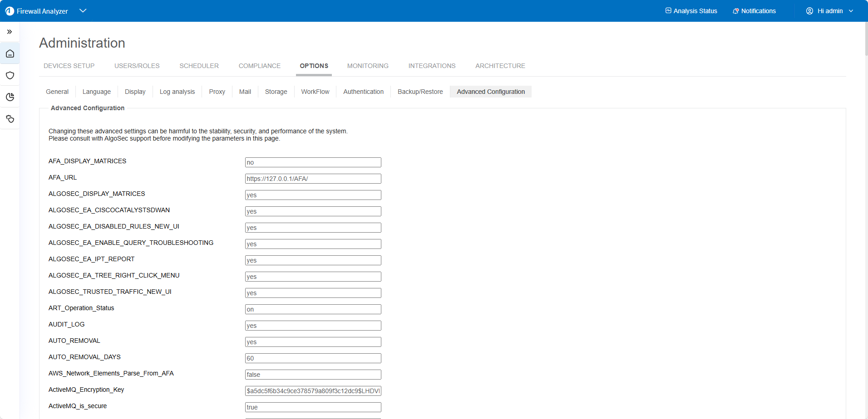Open the Firewall Analyzer product dropdown

tap(83, 11)
